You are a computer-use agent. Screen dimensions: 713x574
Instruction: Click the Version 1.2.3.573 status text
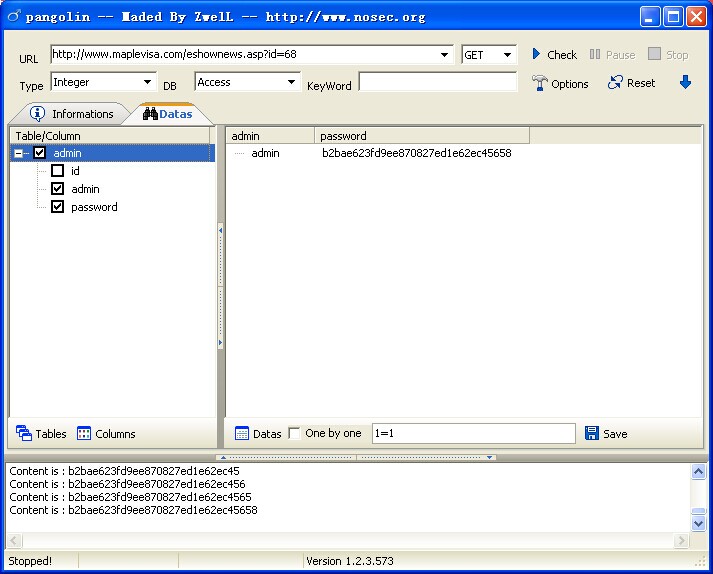tap(350, 561)
